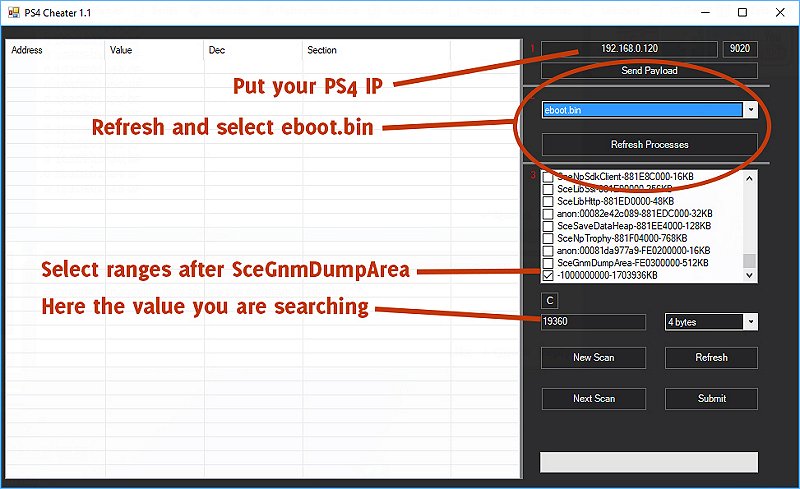The image size is (800, 489).
Task: Click the Value column header
Action: click(154, 50)
